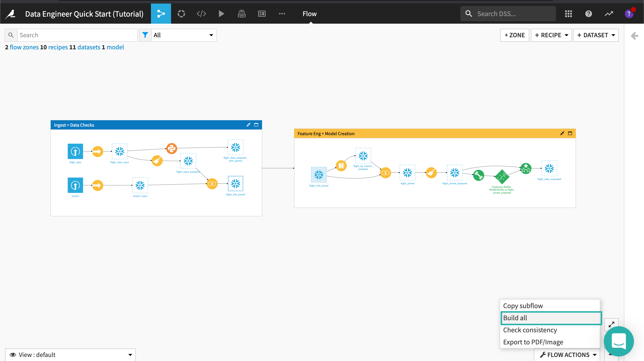This screenshot has width=644, height=361.
Task: Select the window recipe node
Action: (341, 166)
